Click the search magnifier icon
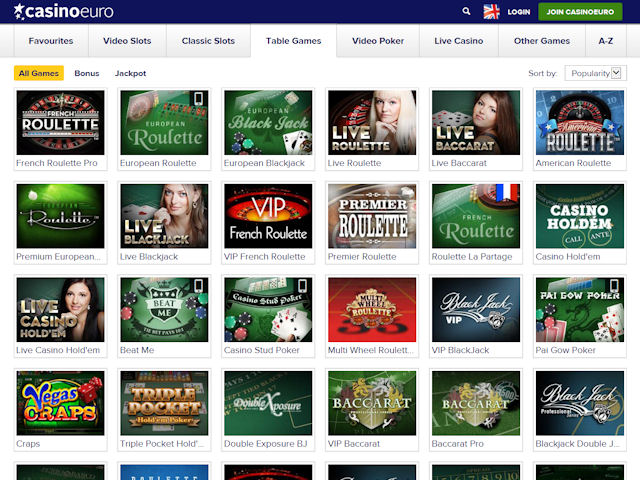 tap(466, 11)
